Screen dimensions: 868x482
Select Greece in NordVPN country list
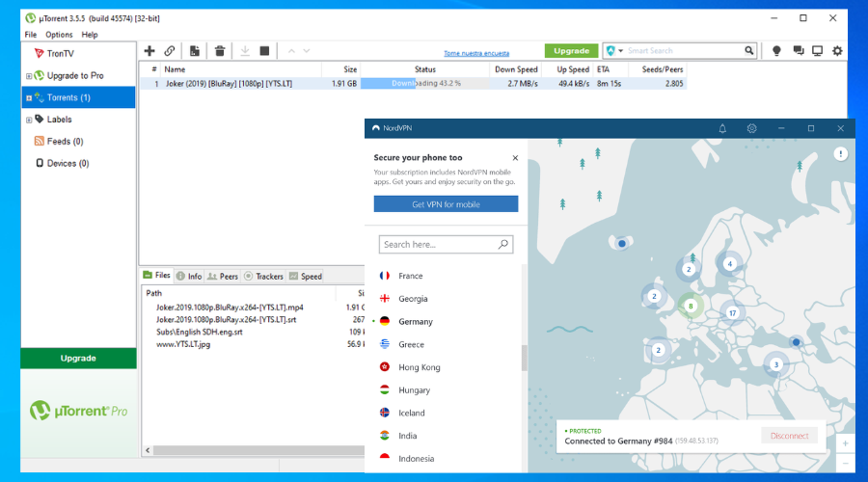(411, 344)
